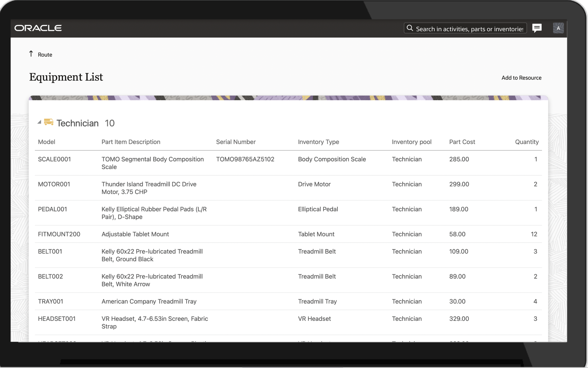
Task: Sort by Model column header
Action: click(46, 142)
